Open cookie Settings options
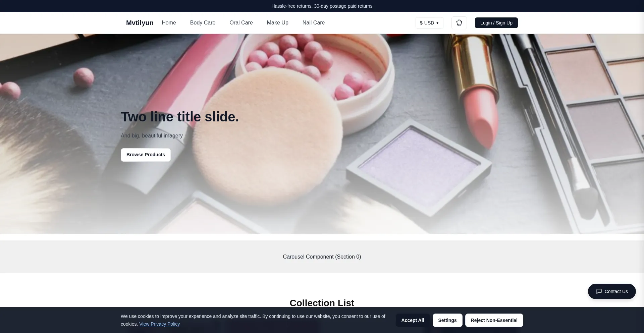Viewport: 644px width, 333px height. tap(447, 320)
